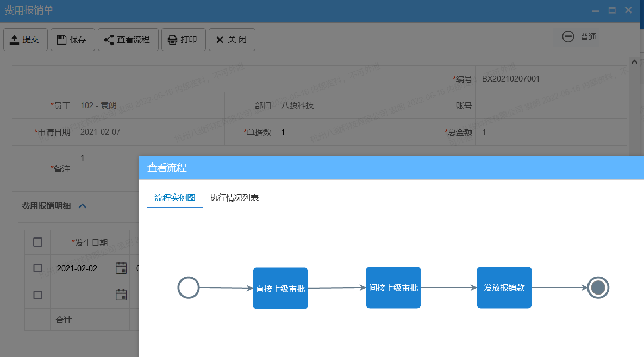Click the 打印 printer icon

coord(171,39)
